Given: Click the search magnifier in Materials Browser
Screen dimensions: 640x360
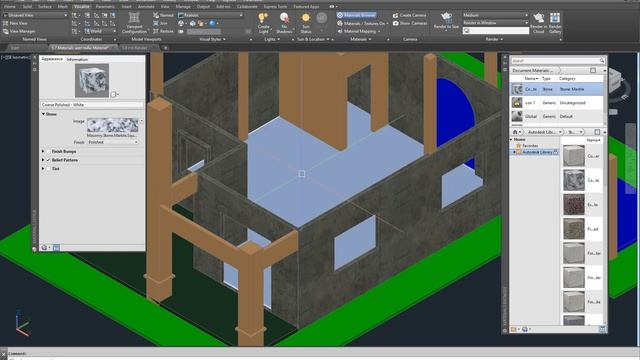Looking at the screenshot, I should click(602, 60).
